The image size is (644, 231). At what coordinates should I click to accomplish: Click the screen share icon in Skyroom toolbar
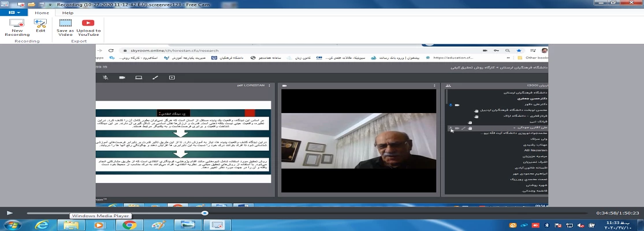pos(139,77)
